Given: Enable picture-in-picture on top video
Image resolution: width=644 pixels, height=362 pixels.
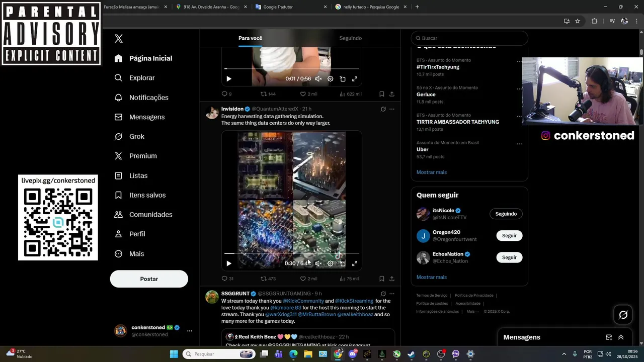Looking at the screenshot, I should pos(343,79).
